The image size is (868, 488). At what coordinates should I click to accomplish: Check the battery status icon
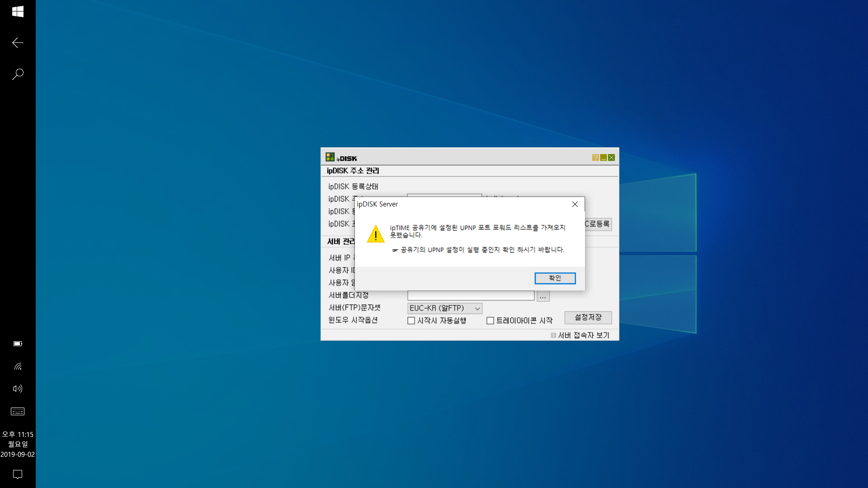(18, 344)
